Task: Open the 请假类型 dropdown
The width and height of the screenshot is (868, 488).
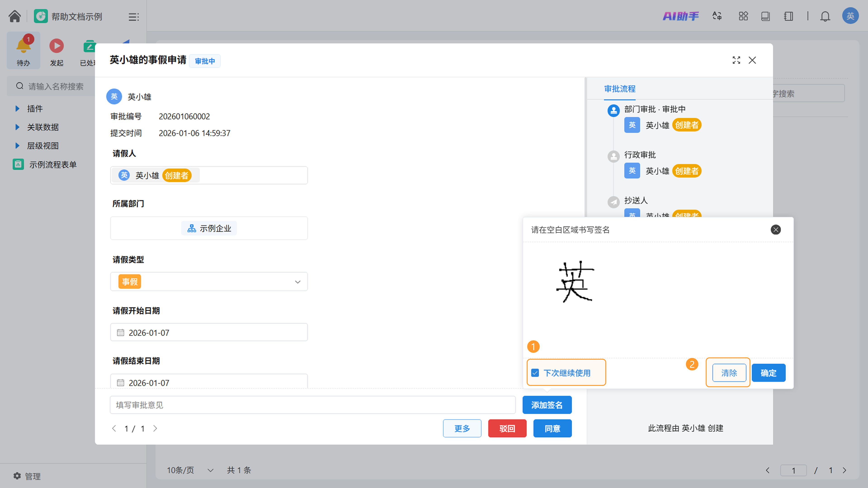Action: [x=209, y=282]
